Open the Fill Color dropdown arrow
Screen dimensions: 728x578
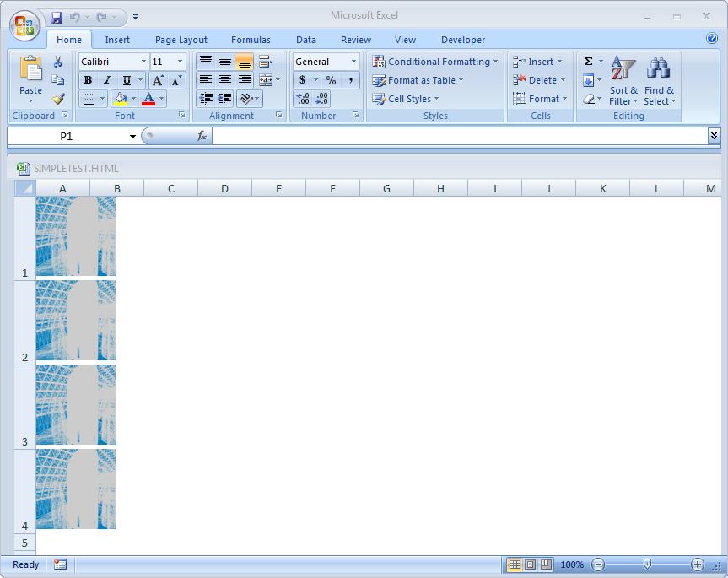[x=135, y=98]
